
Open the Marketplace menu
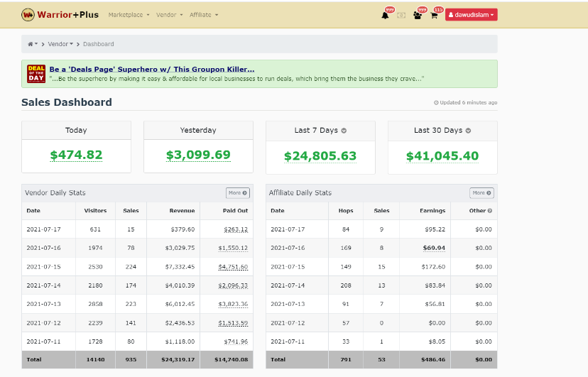pos(129,15)
